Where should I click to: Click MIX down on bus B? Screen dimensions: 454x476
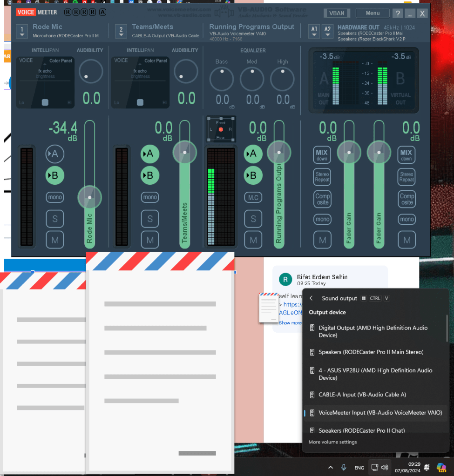click(407, 155)
